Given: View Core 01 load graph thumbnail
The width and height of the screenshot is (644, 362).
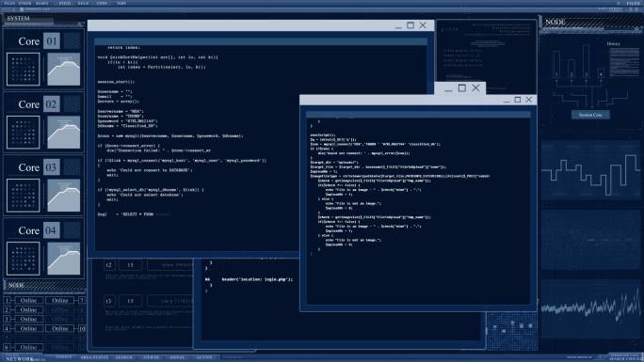Looking at the screenshot, I should [x=64, y=70].
